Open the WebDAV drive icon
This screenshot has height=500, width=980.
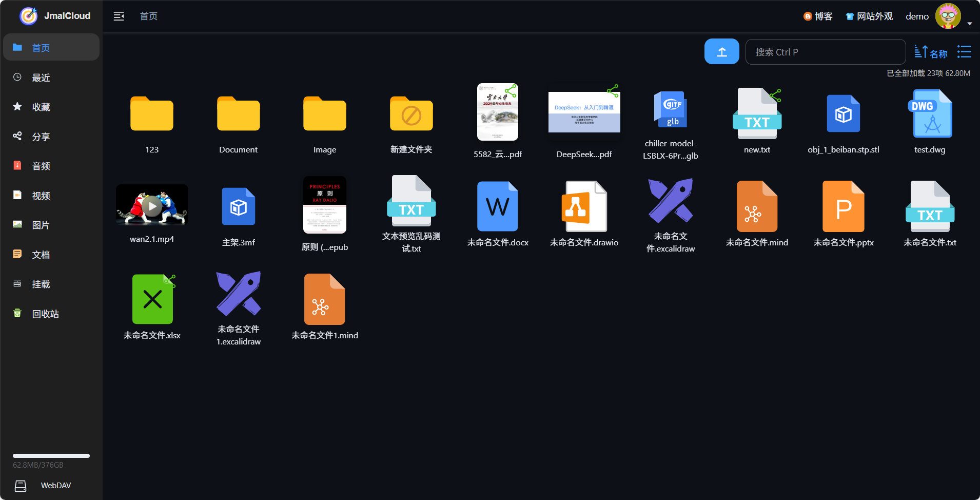coord(21,486)
